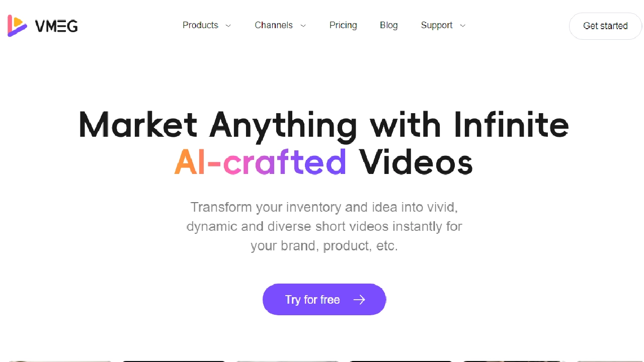
Task: Expand the Products dropdown chevron
Action: (228, 26)
